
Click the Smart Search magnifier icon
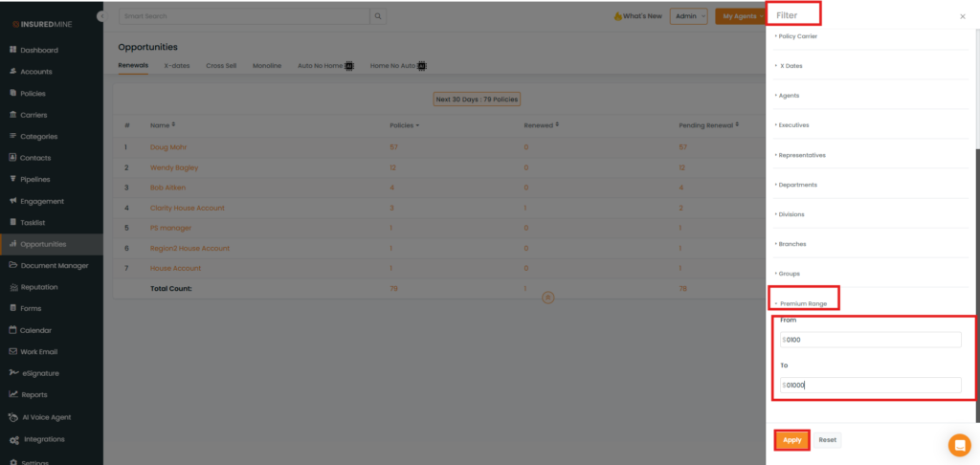379,16
